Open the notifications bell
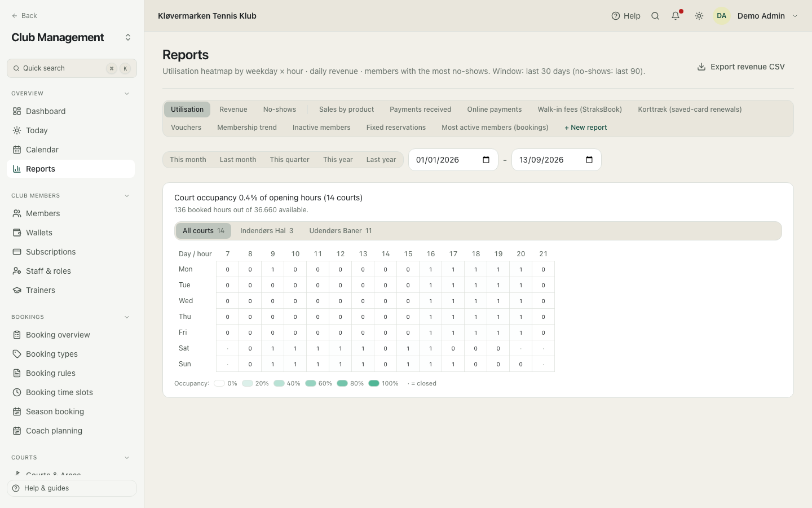The image size is (812, 508). click(x=676, y=16)
